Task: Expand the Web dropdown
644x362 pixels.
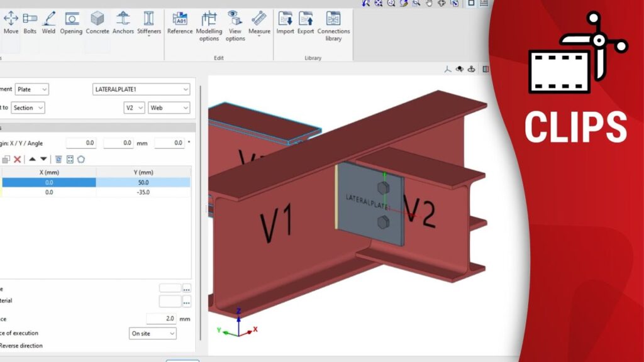Action: (x=169, y=108)
